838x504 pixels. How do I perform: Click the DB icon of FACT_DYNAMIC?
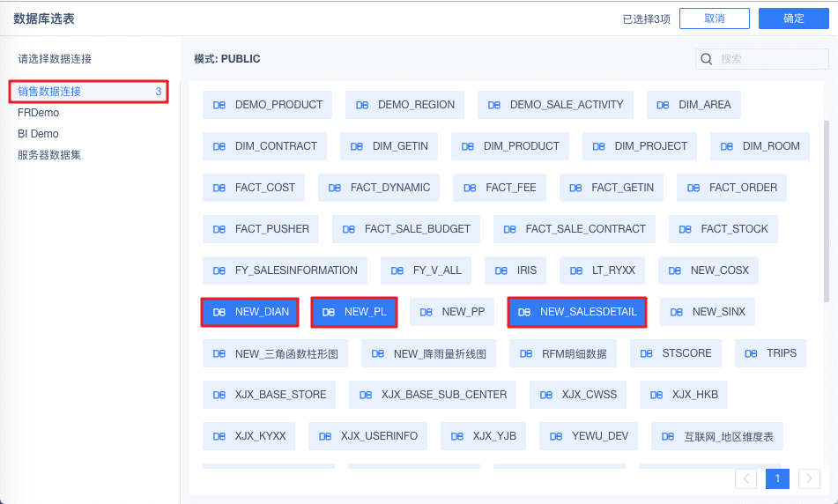(335, 189)
